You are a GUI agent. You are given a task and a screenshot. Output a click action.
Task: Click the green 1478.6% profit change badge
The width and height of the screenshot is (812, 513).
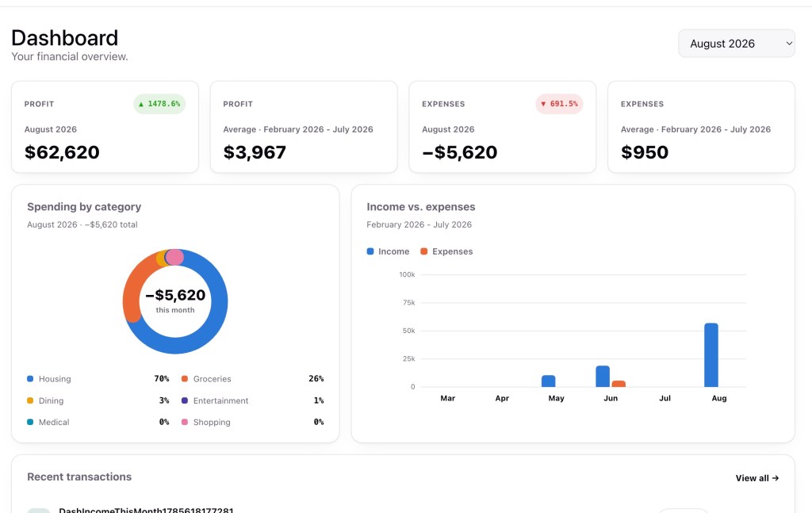pyautogui.click(x=159, y=104)
